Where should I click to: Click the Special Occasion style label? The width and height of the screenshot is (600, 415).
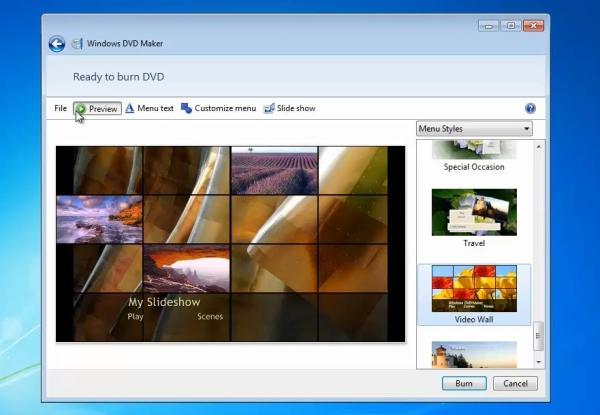pyautogui.click(x=474, y=167)
